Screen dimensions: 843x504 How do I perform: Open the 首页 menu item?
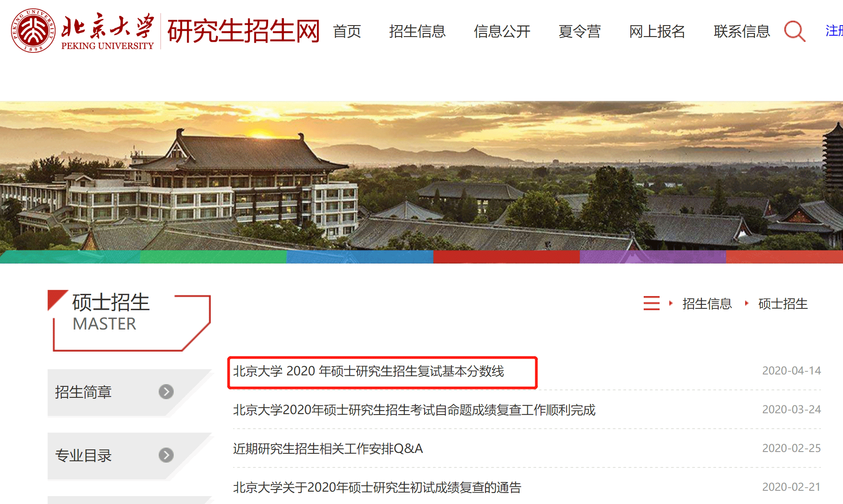[x=347, y=31]
